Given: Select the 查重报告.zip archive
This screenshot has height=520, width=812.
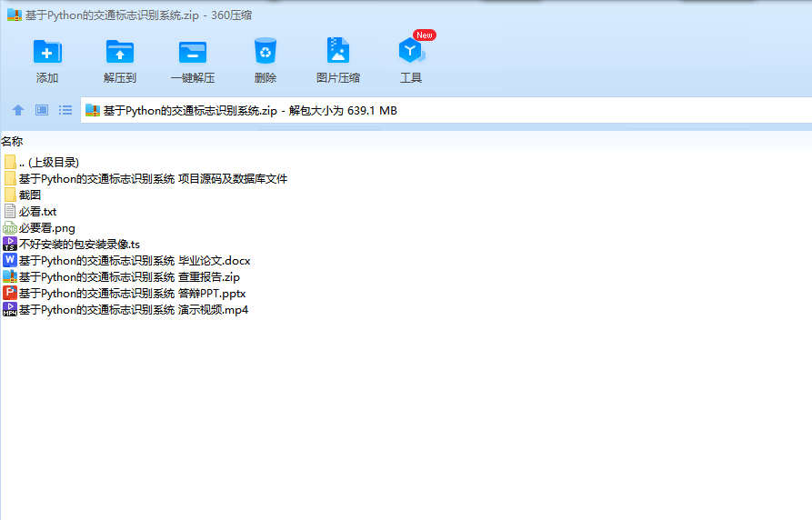Looking at the screenshot, I should (x=122, y=277).
